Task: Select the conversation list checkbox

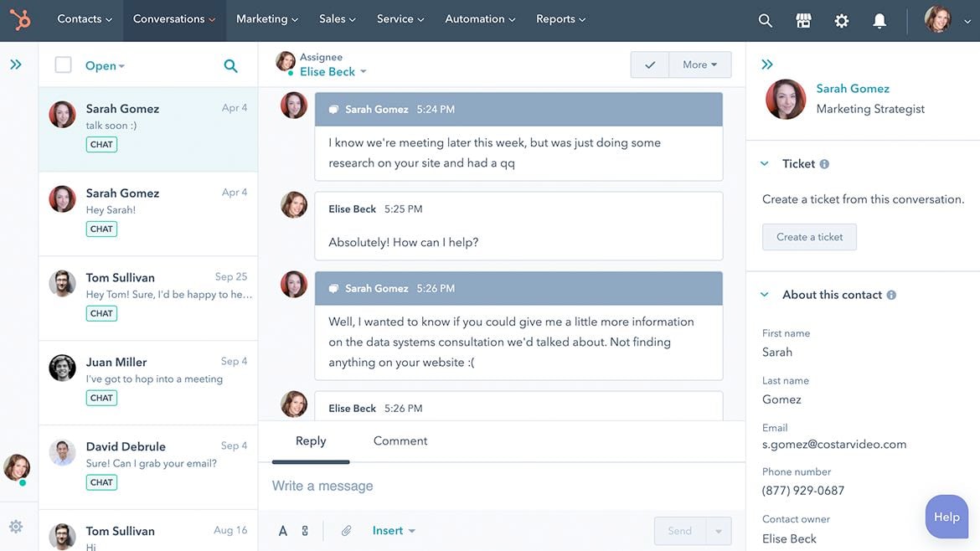Action: click(63, 64)
